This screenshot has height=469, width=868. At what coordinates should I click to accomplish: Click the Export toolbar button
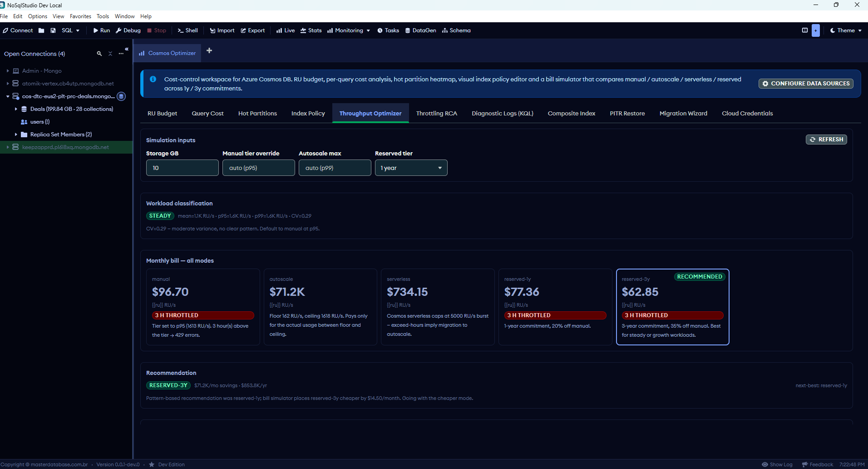[253, 30]
